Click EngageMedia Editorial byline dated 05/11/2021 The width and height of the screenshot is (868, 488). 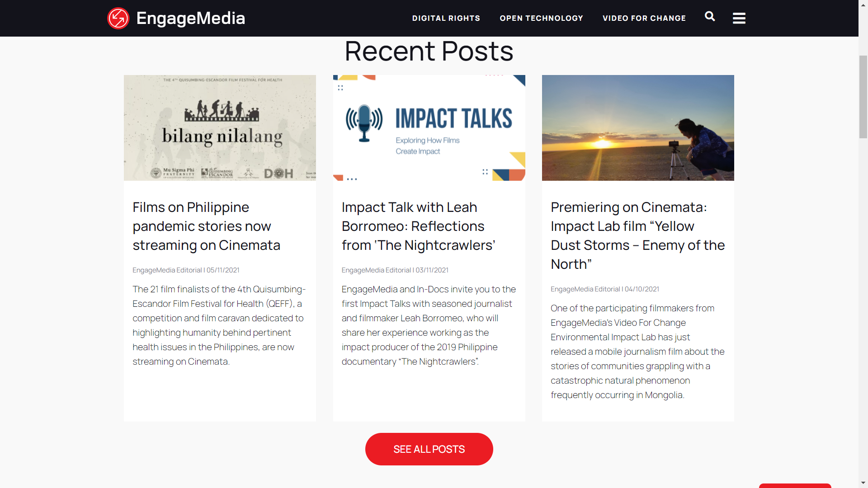point(186,270)
